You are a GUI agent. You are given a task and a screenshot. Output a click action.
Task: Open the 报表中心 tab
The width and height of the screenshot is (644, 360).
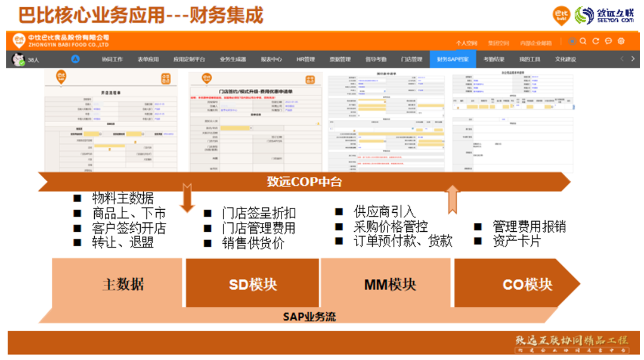click(271, 60)
